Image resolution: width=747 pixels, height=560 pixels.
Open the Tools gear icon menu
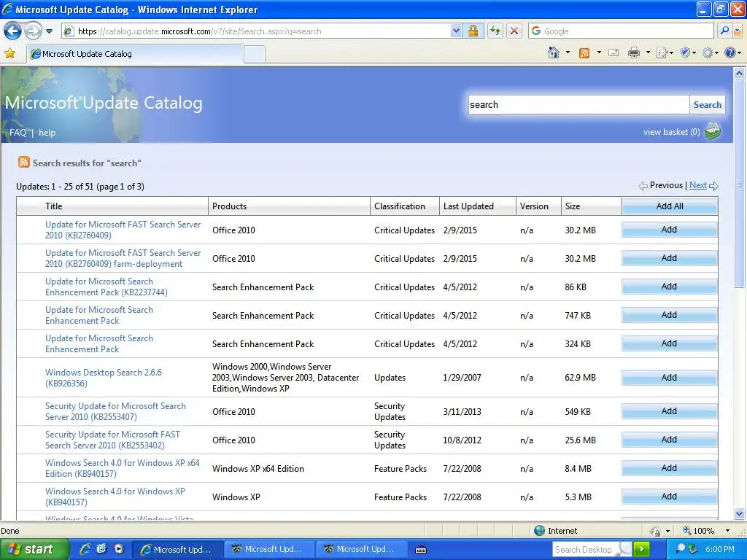(x=708, y=52)
